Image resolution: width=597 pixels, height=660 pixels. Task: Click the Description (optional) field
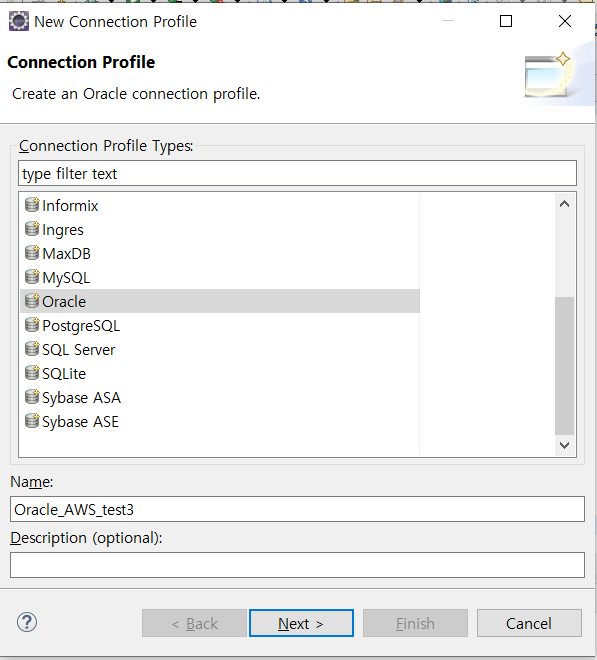(297, 565)
